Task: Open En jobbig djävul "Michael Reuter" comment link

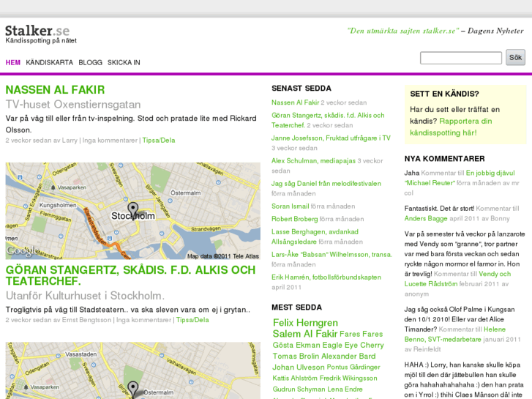Action: tap(460, 178)
